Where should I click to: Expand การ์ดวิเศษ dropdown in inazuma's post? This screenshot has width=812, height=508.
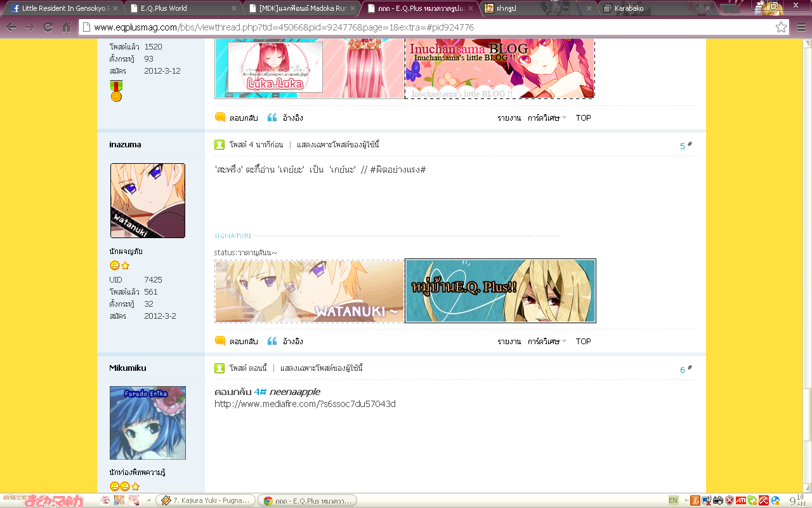pyautogui.click(x=547, y=342)
